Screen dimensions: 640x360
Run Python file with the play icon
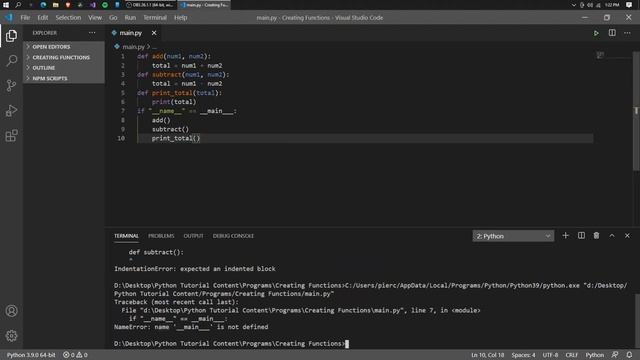pyautogui.click(x=596, y=33)
